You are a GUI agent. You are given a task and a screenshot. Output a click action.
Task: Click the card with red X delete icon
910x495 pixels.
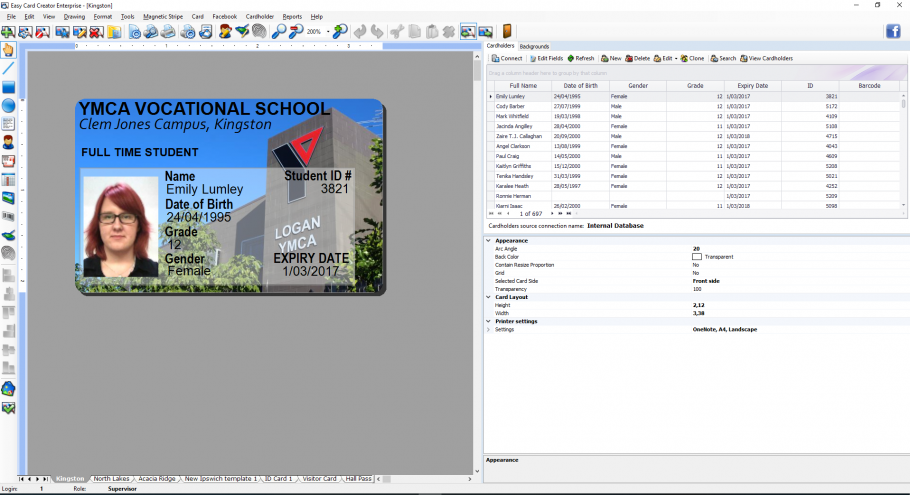pos(97,31)
